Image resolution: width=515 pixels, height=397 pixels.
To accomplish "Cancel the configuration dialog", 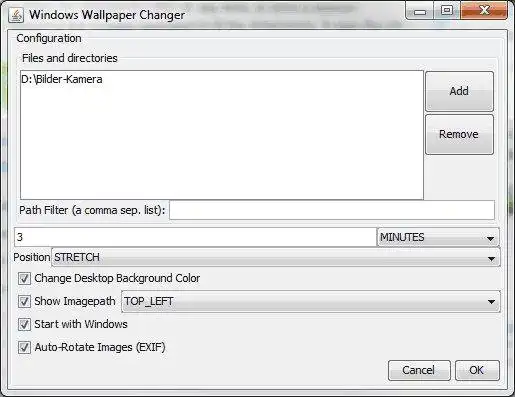I will [x=419, y=370].
